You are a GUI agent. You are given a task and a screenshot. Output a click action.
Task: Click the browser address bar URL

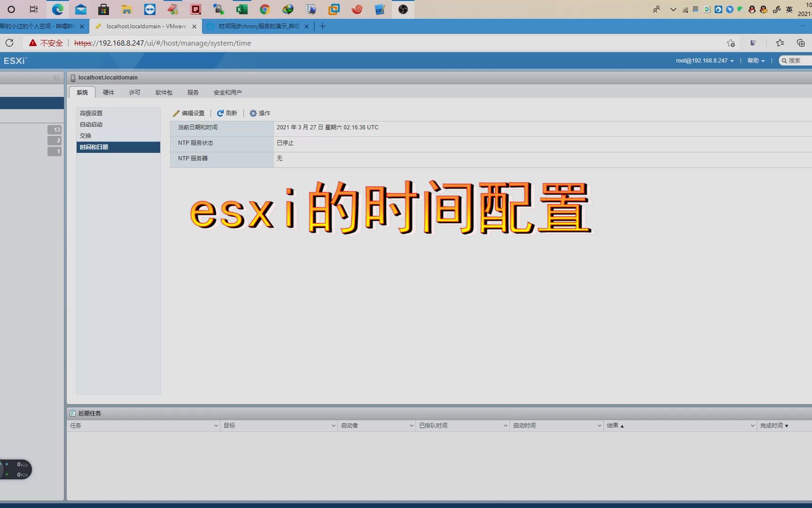pos(163,43)
